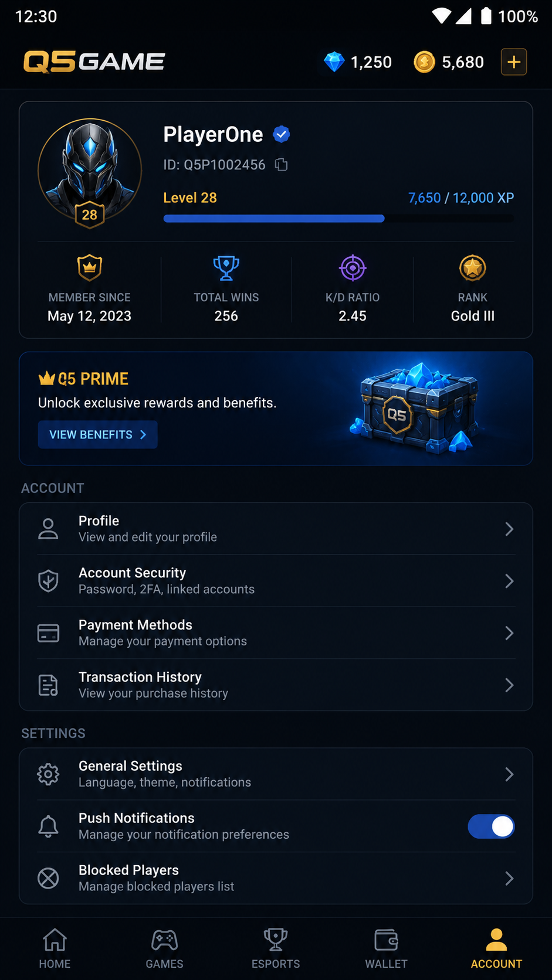This screenshot has height=980, width=552.
Task: Tap the verified badge next to PlayerOne
Action: 282,135
